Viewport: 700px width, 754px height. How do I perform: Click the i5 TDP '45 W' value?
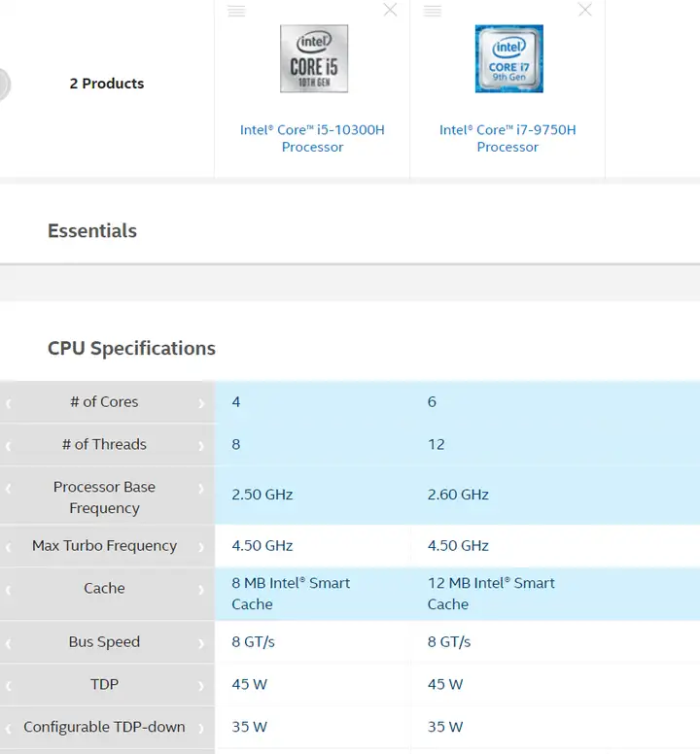pyautogui.click(x=249, y=684)
